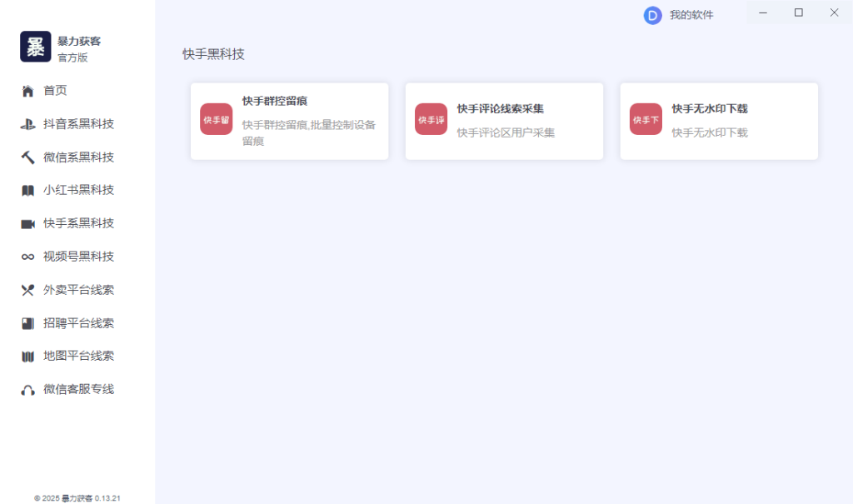Click the 微信客服专线 headset icon
This screenshot has width=853, height=504.
pos(27,390)
